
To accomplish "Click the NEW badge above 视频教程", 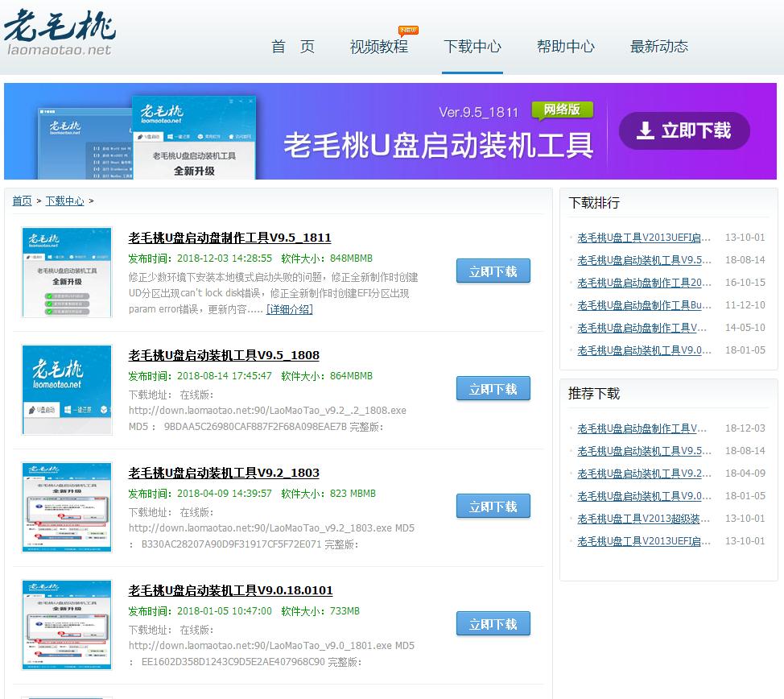I will tap(407, 29).
